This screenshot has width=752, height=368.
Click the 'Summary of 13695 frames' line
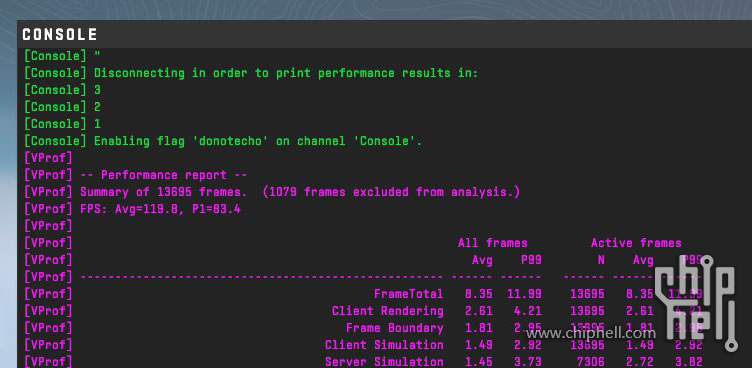coord(272,192)
